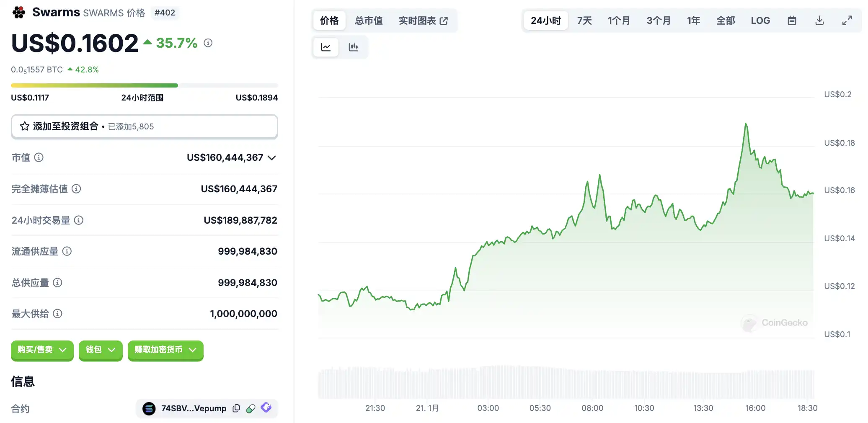Download the chart data
The height and width of the screenshot is (423, 868).
[820, 21]
